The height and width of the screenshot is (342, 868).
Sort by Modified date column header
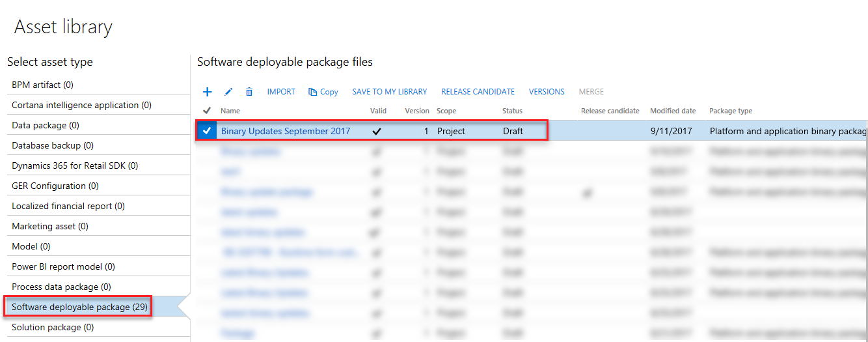[x=673, y=111]
